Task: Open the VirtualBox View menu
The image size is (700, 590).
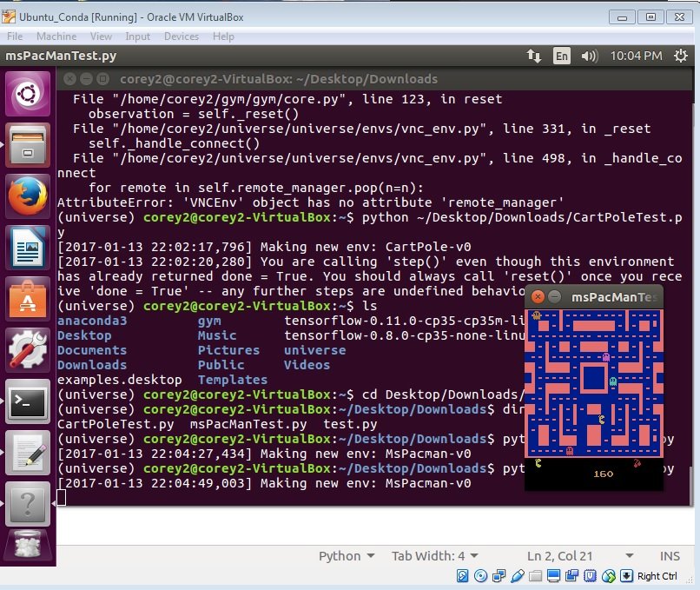Action: (101, 36)
